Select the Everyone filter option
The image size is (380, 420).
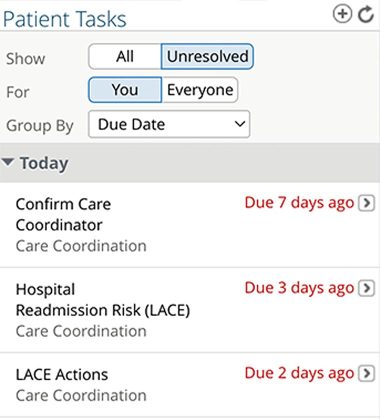[x=200, y=90]
